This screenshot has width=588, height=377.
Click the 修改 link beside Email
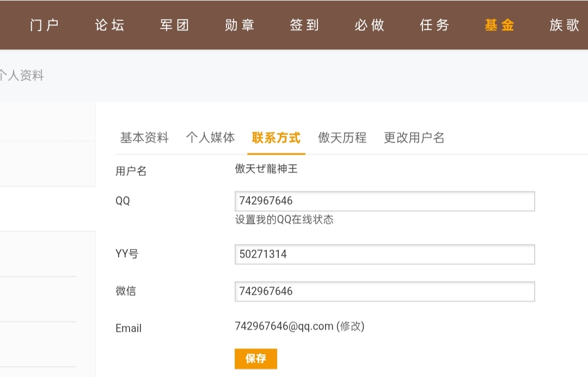coord(350,326)
